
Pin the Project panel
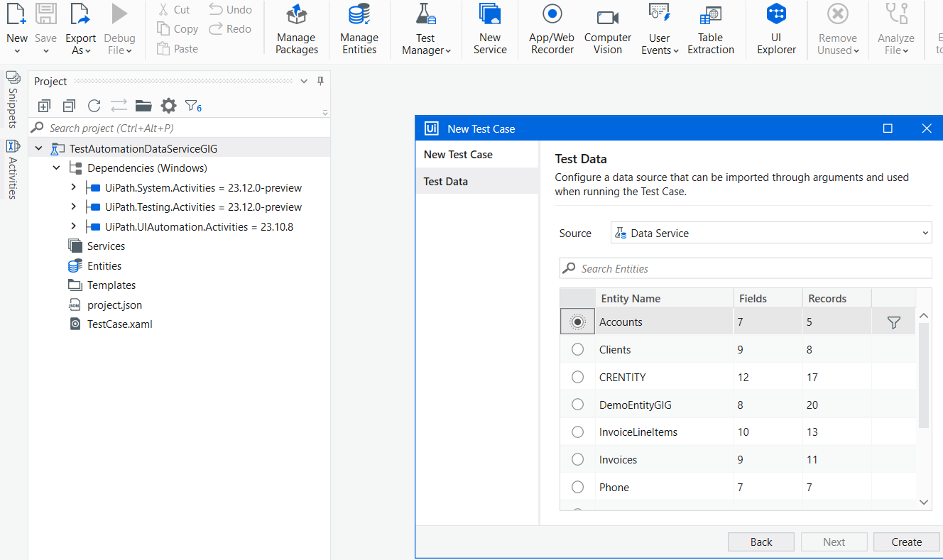(x=320, y=81)
